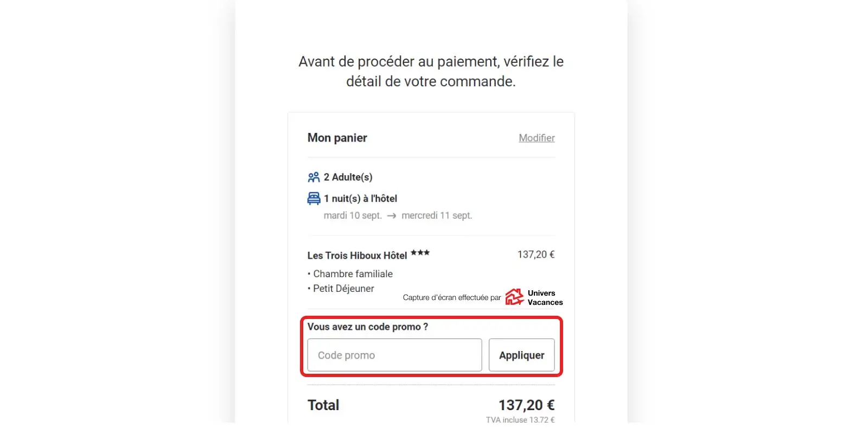This screenshot has width=868, height=434.
Task: Click the Petit Déjeuner item
Action: click(x=343, y=289)
